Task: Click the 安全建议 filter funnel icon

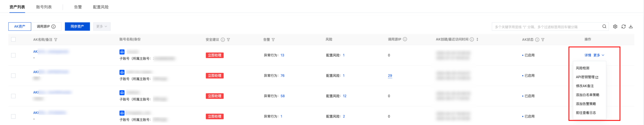Action: pos(228,40)
